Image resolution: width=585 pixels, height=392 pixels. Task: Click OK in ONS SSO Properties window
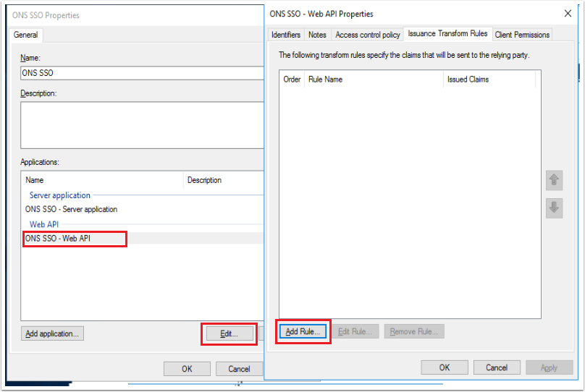187,369
